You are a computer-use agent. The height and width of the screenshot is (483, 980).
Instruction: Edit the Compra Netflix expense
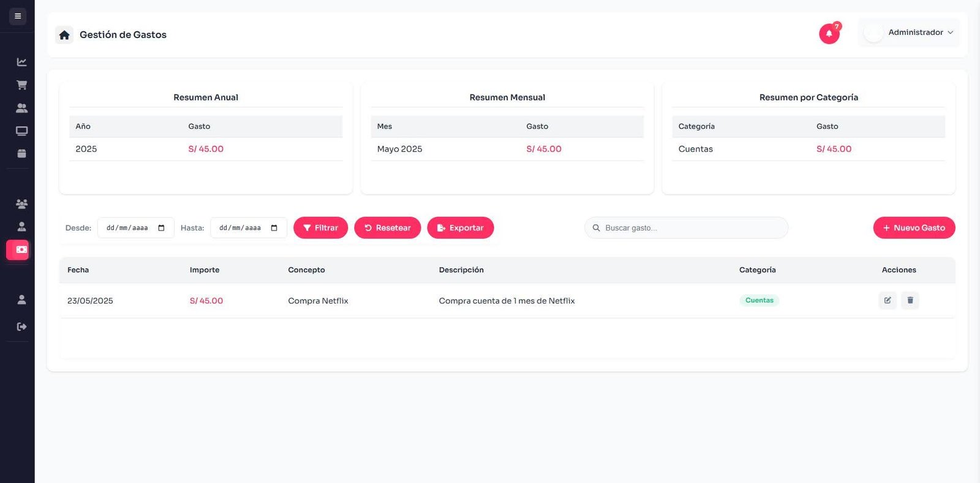[887, 300]
